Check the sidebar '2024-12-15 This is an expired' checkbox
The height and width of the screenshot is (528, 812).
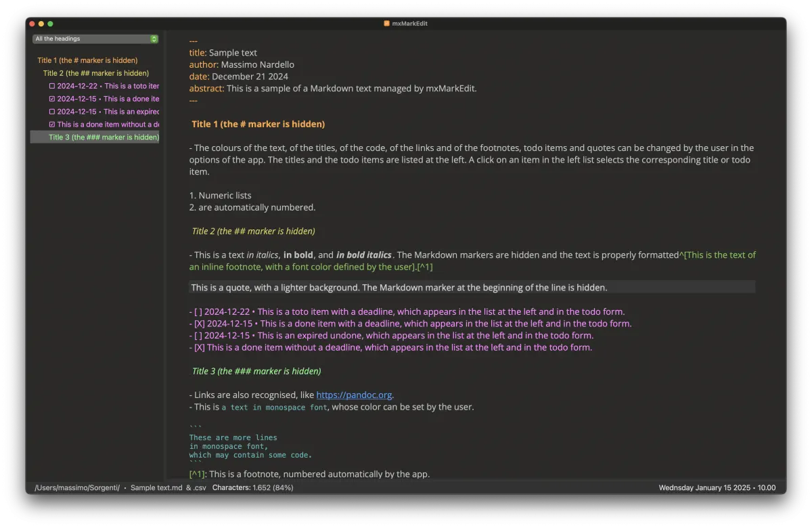[x=52, y=112]
